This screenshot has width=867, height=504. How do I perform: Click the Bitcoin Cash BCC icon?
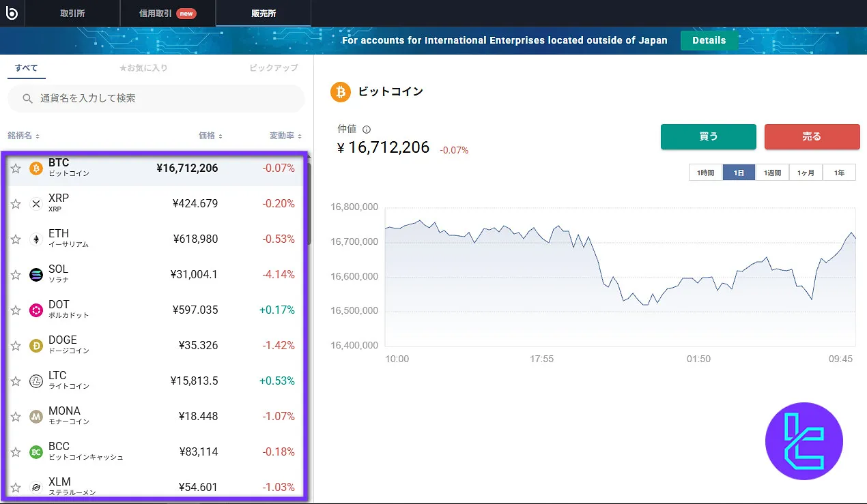[36, 452]
